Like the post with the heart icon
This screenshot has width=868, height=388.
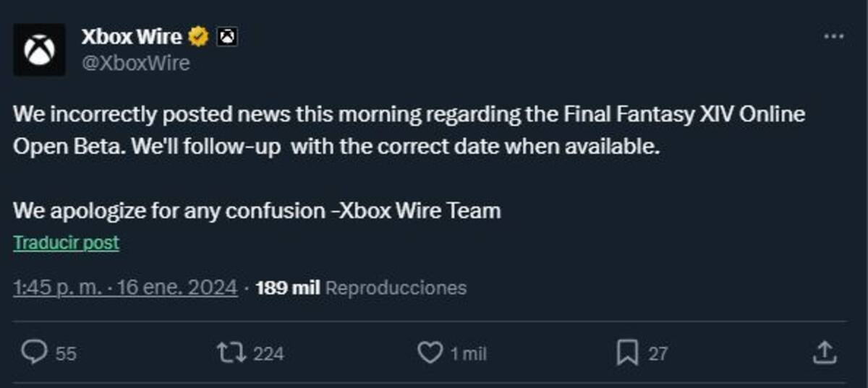point(430,353)
